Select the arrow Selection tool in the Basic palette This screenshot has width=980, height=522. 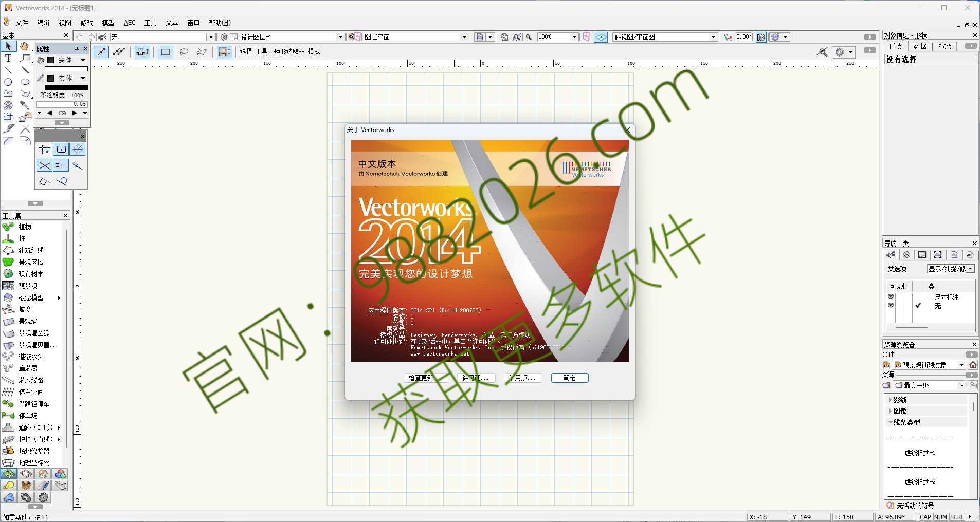click(x=8, y=47)
